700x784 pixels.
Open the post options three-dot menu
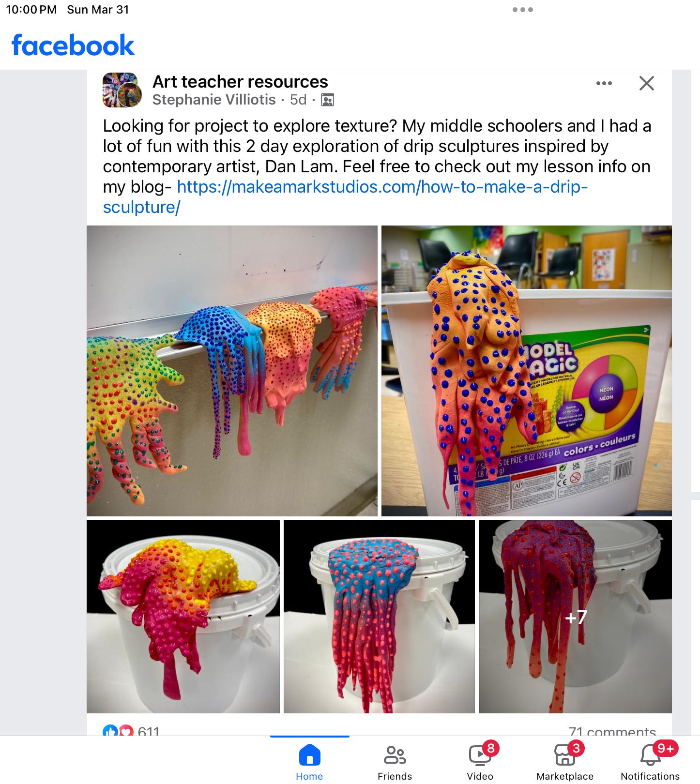coord(604,83)
